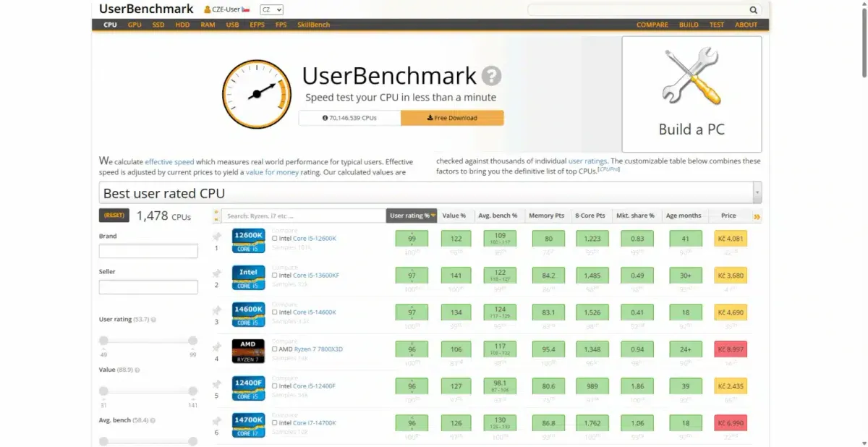Image resolution: width=868 pixels, height=447 pixels.
Task: Open the effective speed link
Action: click(170, 161)
